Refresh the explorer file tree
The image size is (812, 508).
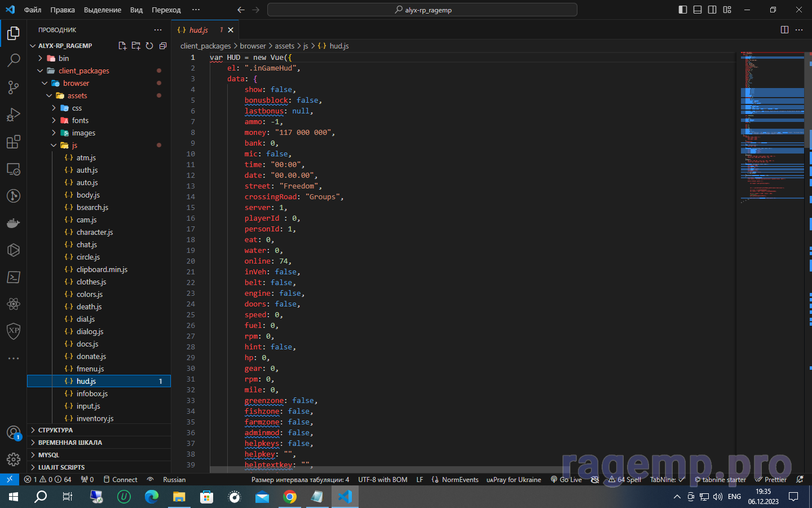coord(149,46)
